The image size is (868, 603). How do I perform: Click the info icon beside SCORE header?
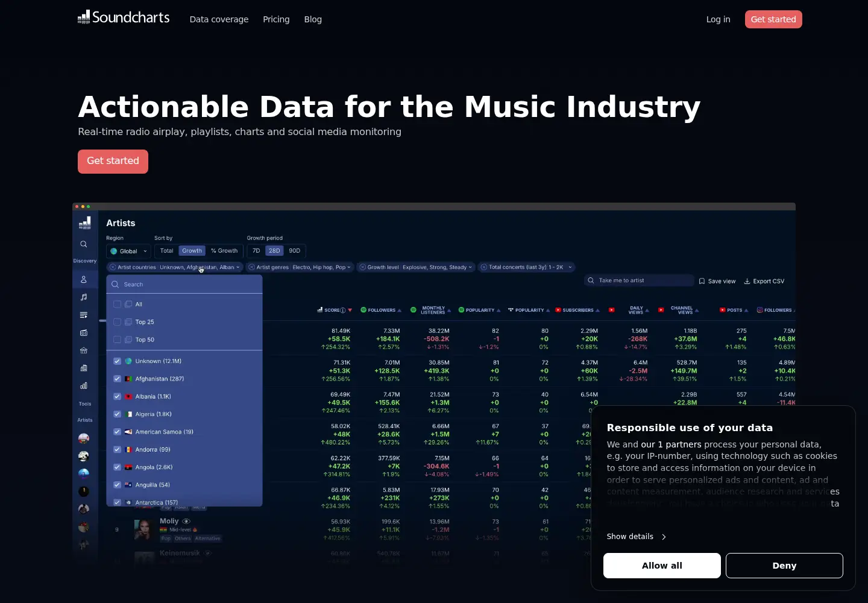tap(343, 311)
